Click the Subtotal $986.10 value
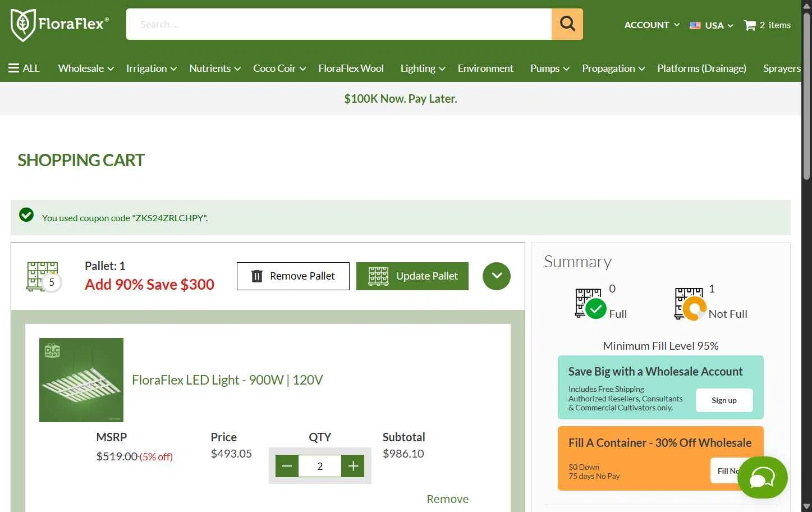Image resolution: width=812 pixels, height=512 pixels. (403, 454)
